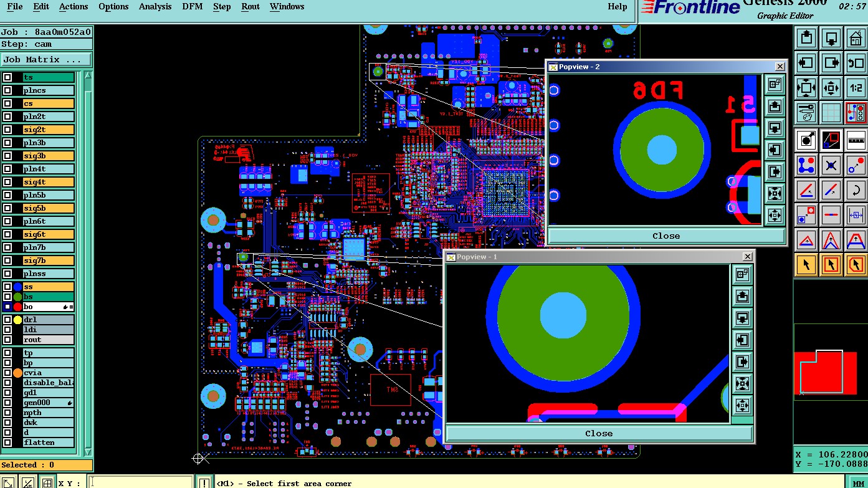868x488 pixels.
Task: Open the Actions menu
Action: 74,7
